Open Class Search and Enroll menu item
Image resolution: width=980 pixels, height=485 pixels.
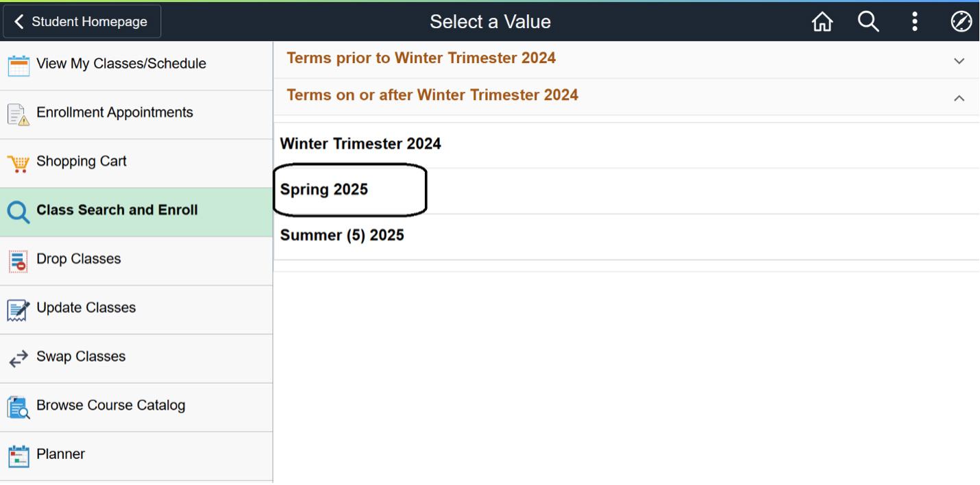117,210
